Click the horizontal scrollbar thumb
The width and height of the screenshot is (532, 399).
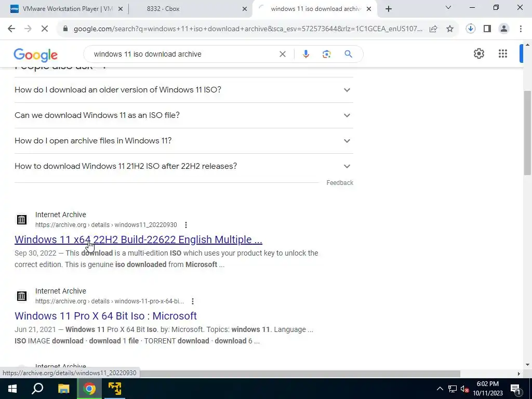click(x=300, y=374)
